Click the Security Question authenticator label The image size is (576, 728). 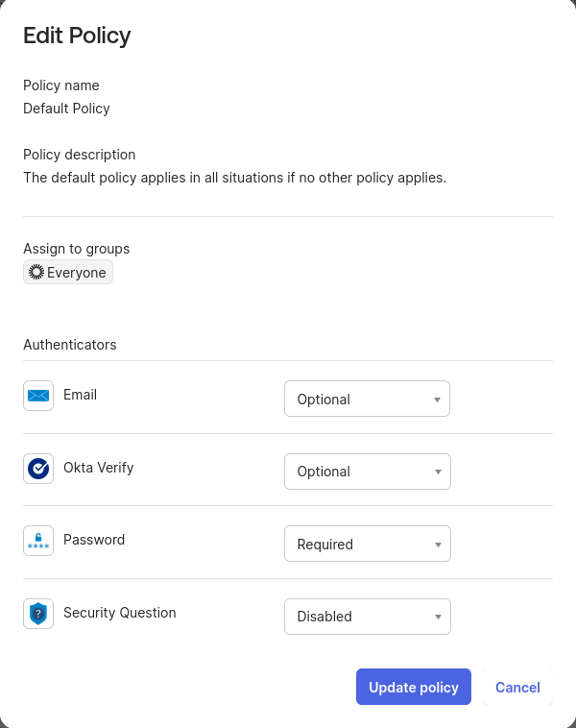coord(120,613)
